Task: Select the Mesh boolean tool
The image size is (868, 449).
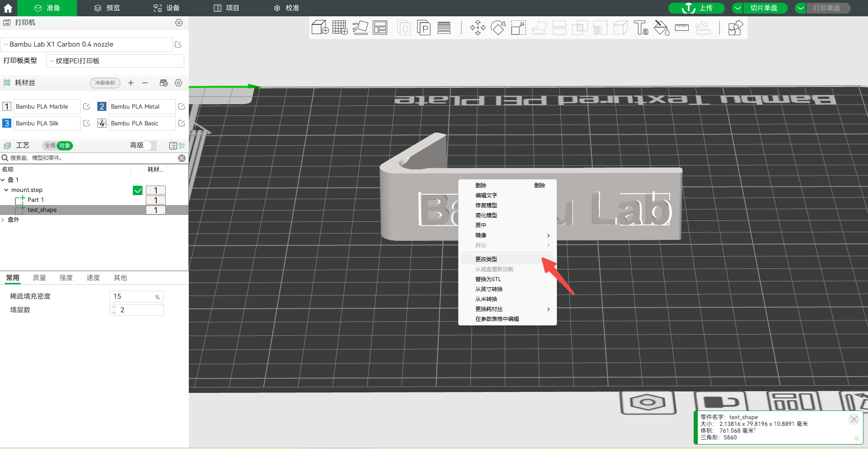Action: point(580,28)
